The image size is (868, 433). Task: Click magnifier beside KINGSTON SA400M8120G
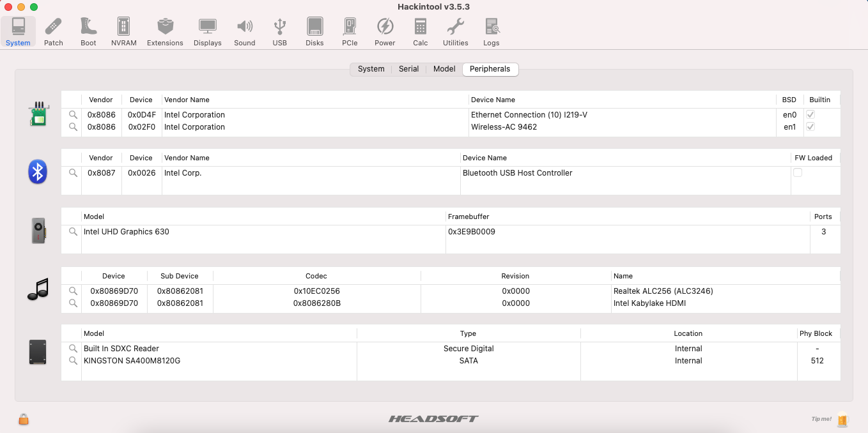pos(73,361)
